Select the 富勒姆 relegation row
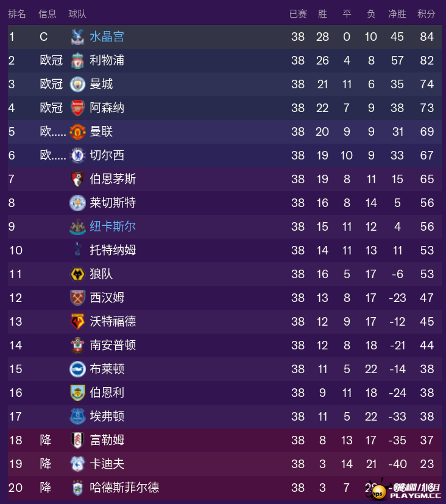This screenshot has height=504, width=446. pyautogui.click(x=225, y=440)
